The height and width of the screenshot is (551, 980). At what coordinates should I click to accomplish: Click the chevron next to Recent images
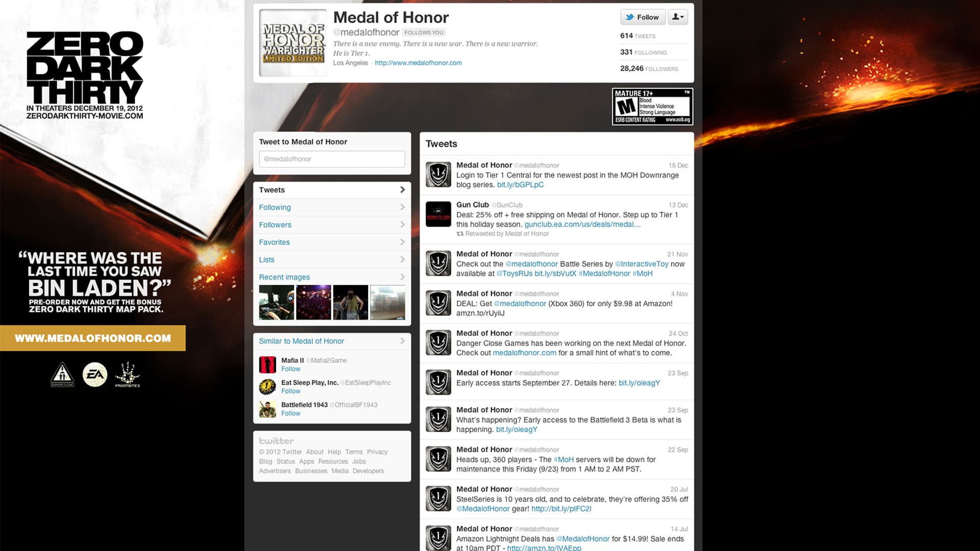[x=402, y=277]
